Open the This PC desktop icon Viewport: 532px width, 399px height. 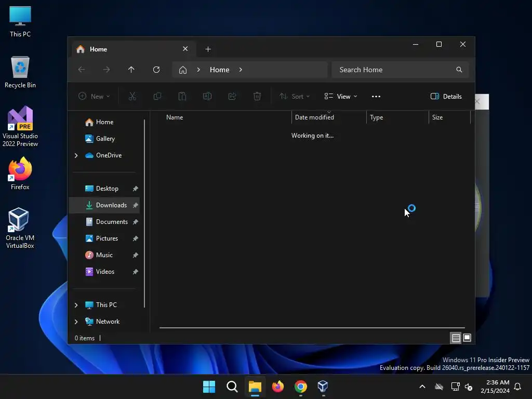20,21
